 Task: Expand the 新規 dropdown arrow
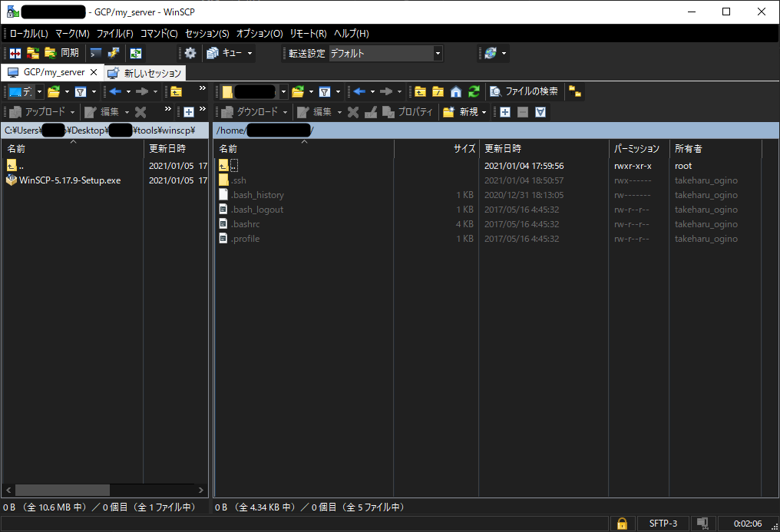point(484,112)
